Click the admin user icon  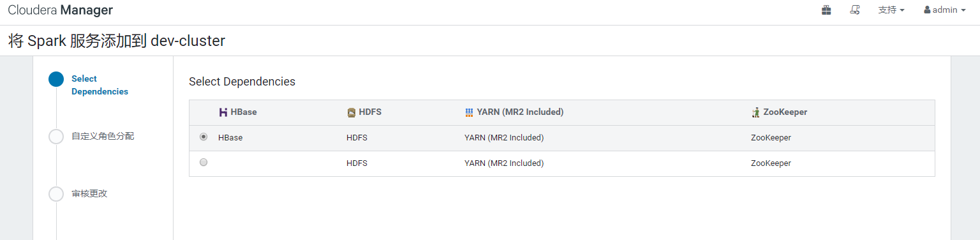(x=927, y=10)
